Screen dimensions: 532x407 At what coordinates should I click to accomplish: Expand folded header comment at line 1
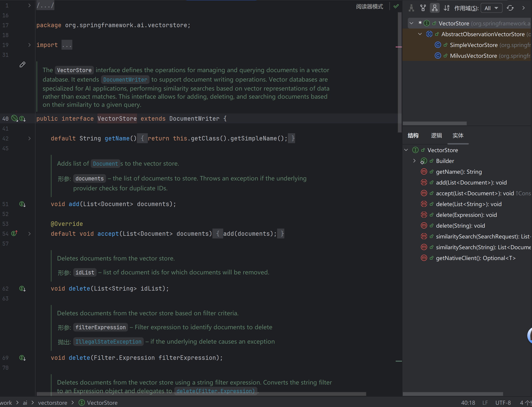click(x=29, y=5)
